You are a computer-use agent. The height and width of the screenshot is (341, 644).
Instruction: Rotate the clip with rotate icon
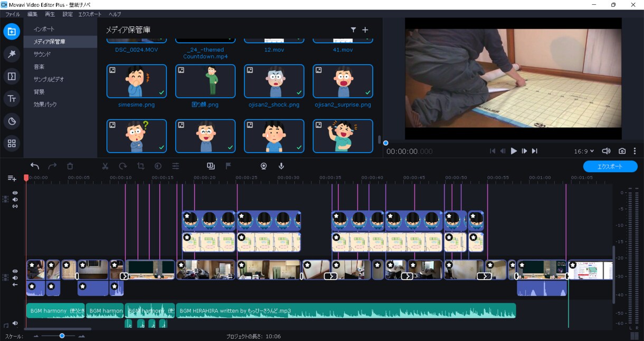click(x=122, y=166)
